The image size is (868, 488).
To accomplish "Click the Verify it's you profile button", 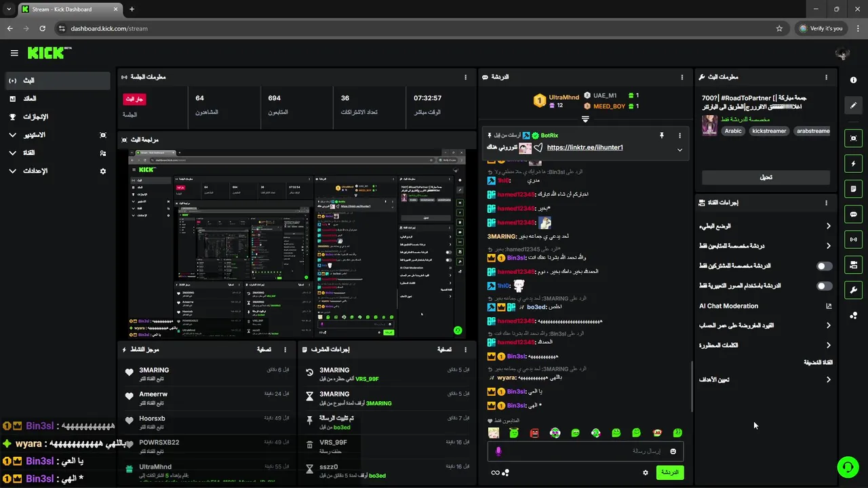I will 821,28.
